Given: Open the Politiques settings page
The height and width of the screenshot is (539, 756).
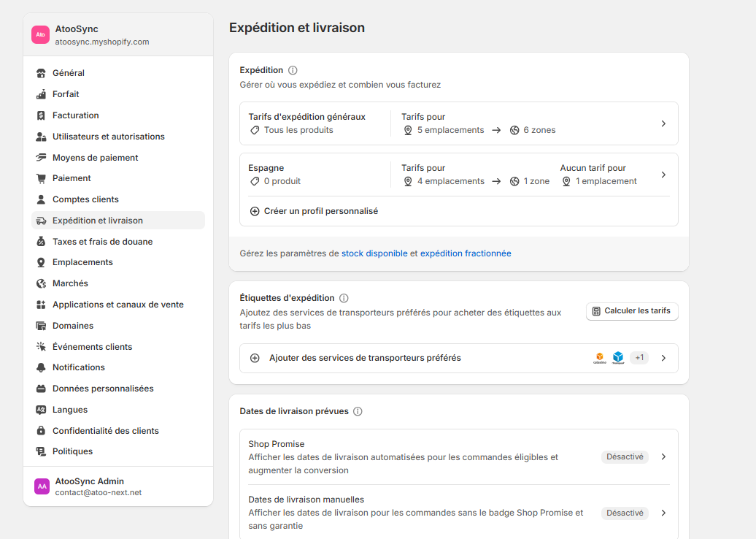Looking at the screenshot, I should tap(118, 451).
